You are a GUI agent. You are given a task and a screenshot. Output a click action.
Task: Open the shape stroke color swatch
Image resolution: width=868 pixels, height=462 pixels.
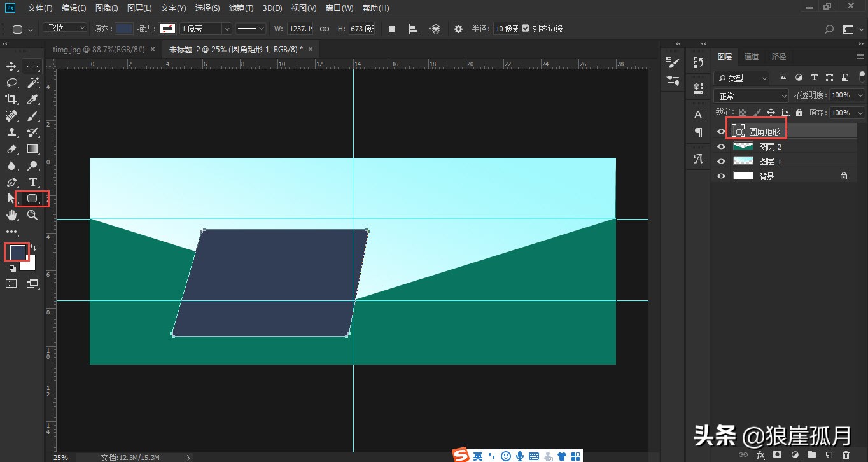coord(167,29)
